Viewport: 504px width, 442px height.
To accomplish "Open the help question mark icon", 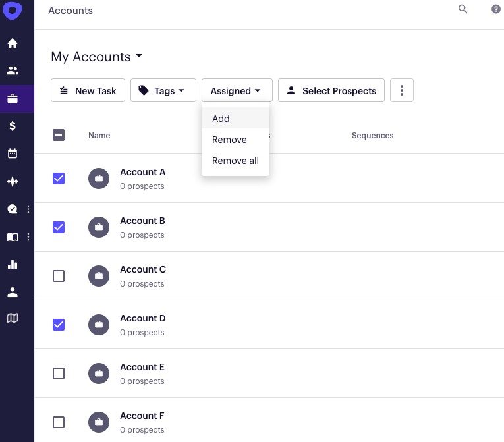I will [x=496, y=9].
